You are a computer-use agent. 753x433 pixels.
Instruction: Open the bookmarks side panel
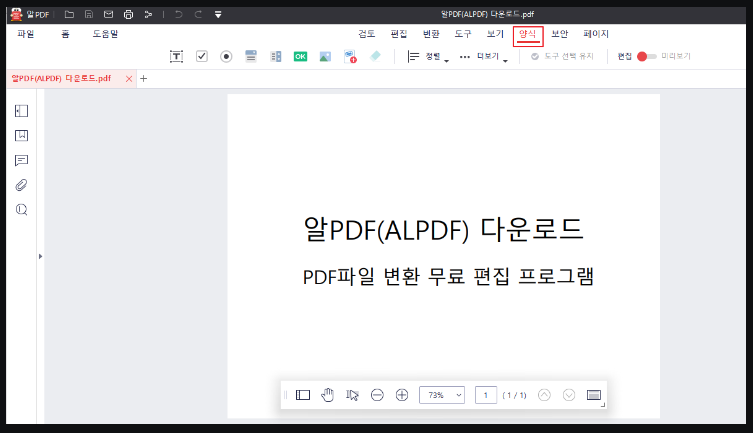click(22, 135)
